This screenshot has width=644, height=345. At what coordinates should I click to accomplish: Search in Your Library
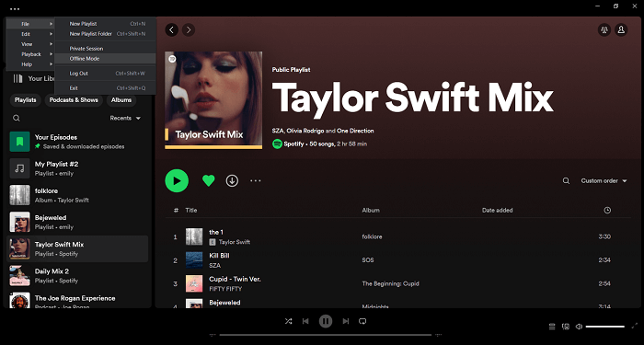tap(16, 118)
